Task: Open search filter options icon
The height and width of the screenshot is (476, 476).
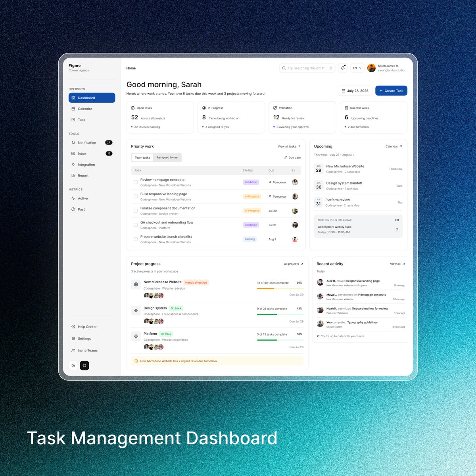Action: coord(331,68)
